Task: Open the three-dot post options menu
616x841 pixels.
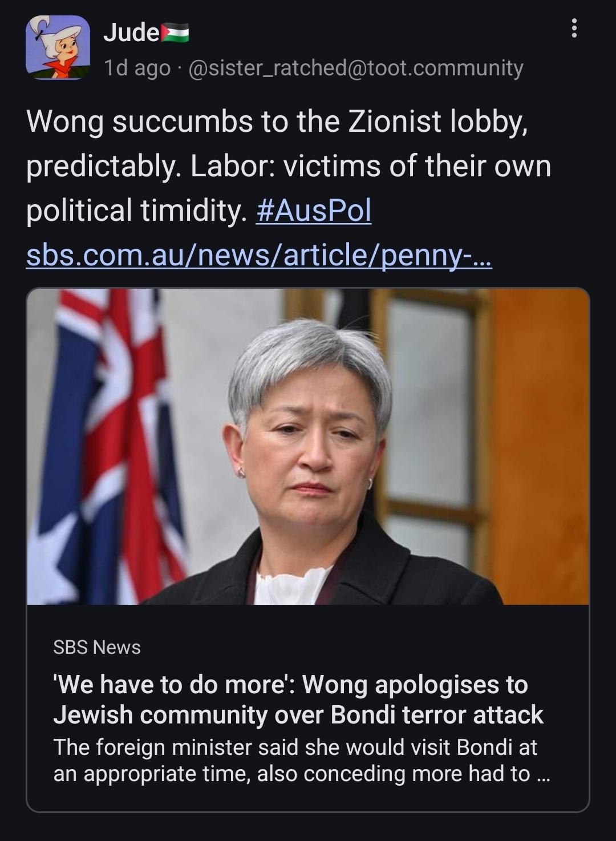Action: pos(574,28)
